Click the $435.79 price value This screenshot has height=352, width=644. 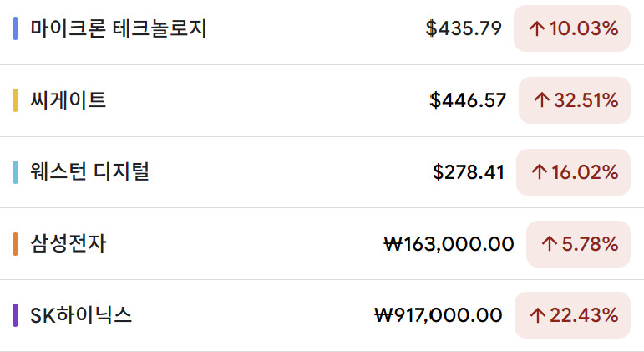[x=464, y=29]
